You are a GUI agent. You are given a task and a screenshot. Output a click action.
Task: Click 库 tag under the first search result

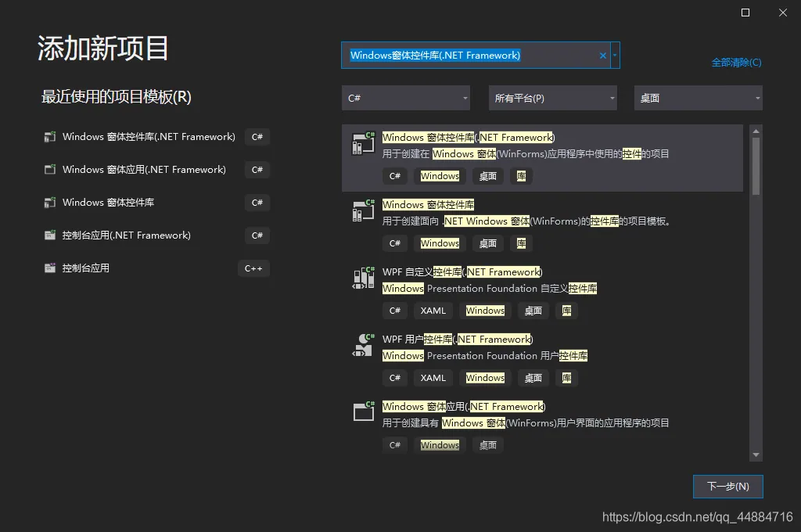point(521,176)
